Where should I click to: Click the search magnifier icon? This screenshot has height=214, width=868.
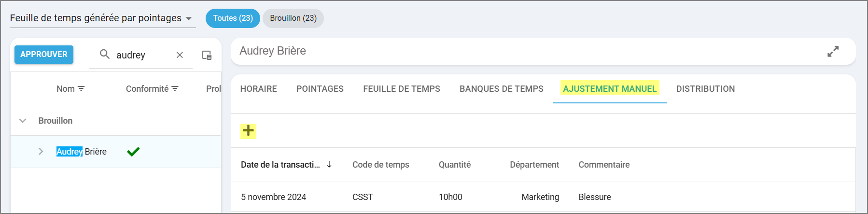[104, 54]
